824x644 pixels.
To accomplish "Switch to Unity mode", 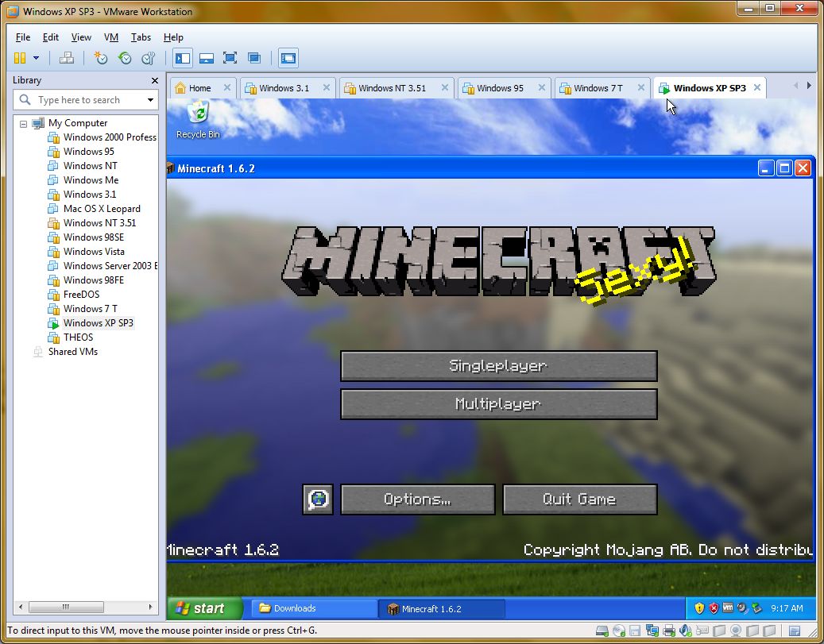I will tap(254, 58).
